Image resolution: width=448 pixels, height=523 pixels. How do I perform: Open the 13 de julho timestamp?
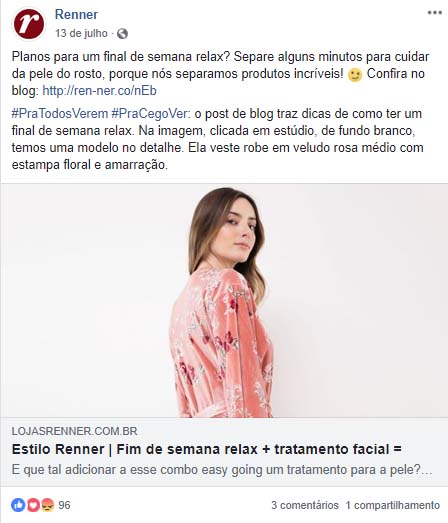(81, 33)
